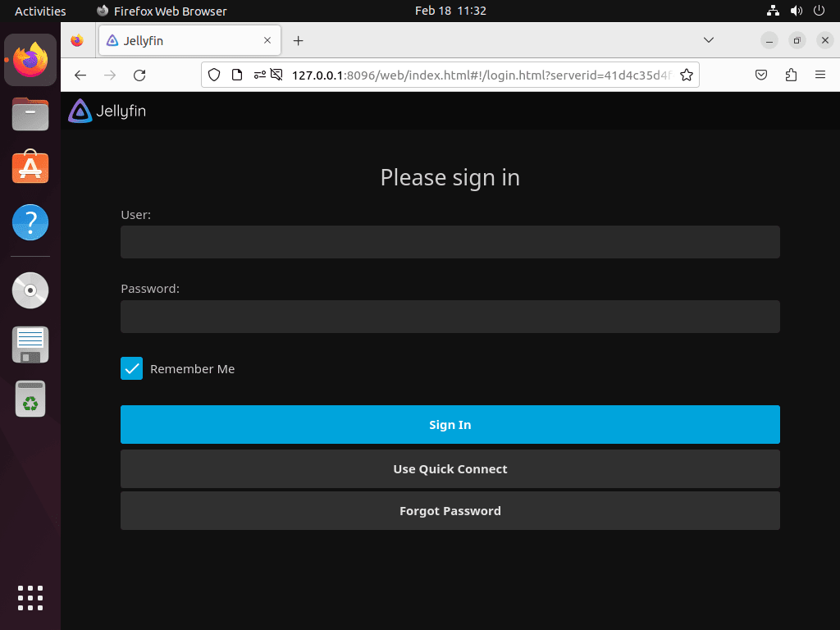840x630 pixels.
Task: Open the Firefox hamburger application menu
Action: tap(819, 74)
